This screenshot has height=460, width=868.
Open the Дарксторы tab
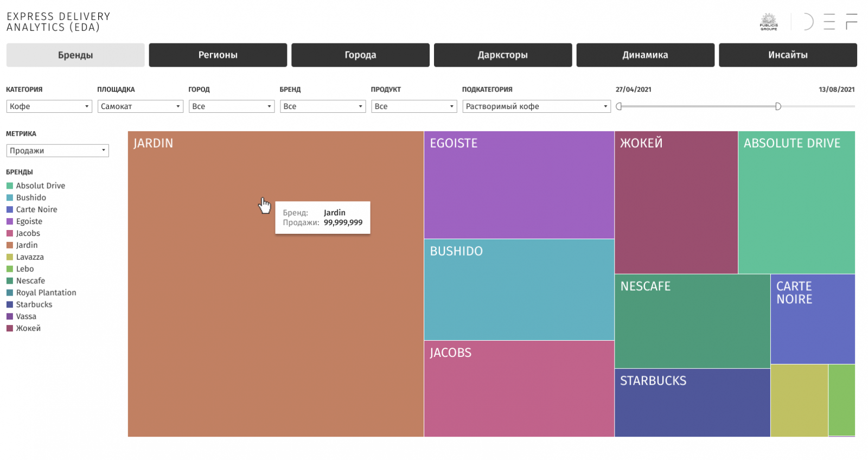tap(502, 55)
